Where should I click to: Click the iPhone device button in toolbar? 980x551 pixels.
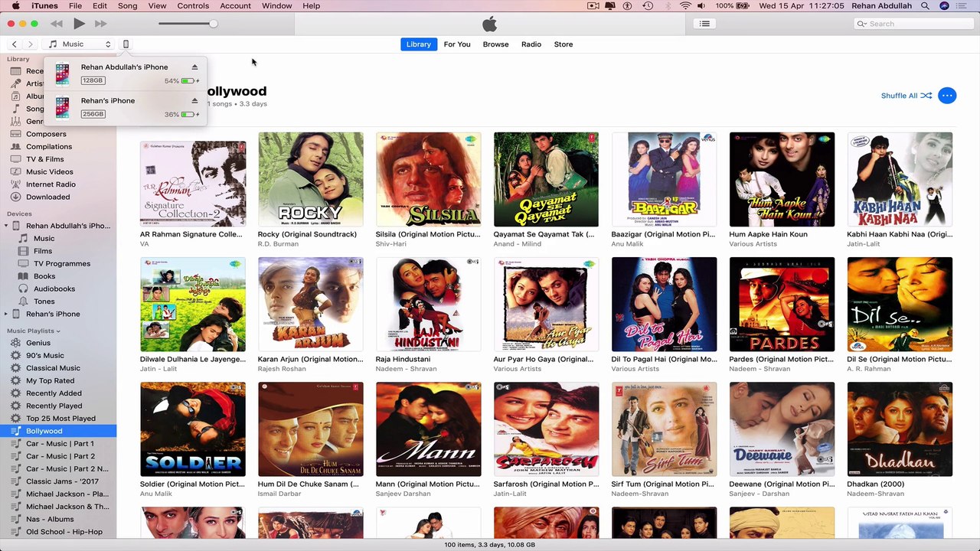(x=126, y=44)
